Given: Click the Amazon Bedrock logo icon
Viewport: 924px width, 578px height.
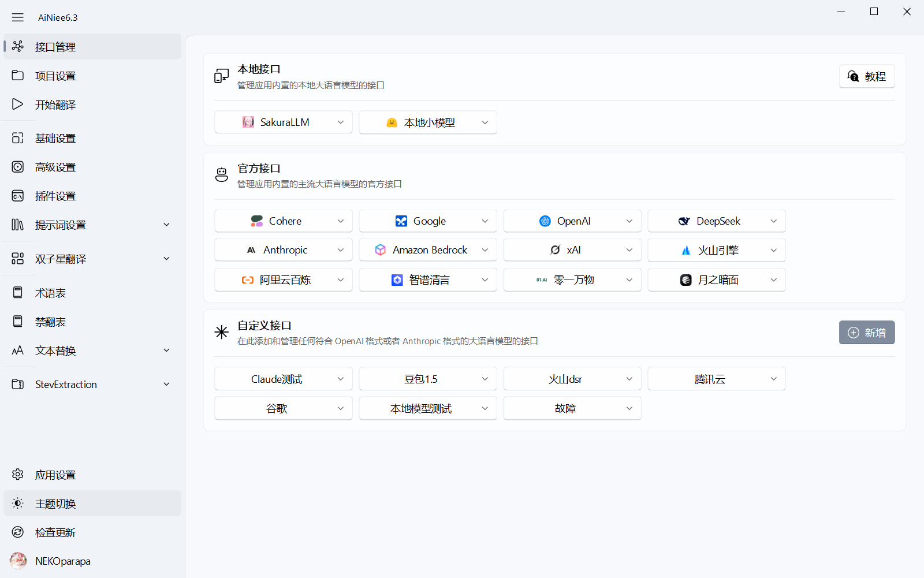Looking at the screenshot, I should [381, 249].
